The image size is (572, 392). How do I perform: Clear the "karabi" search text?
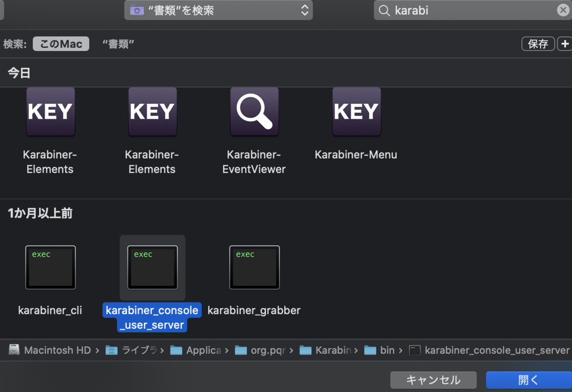(562, 10)
